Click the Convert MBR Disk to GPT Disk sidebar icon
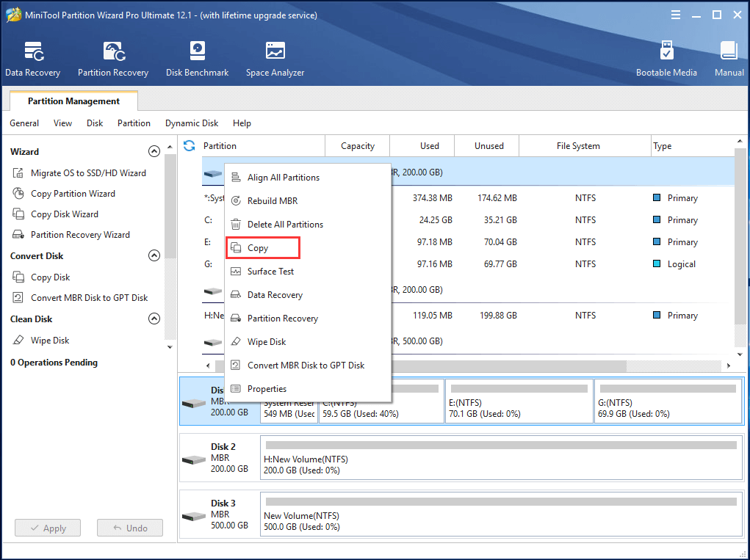The height and width of the screenshot is (560, 750). (x=18, y=298)
